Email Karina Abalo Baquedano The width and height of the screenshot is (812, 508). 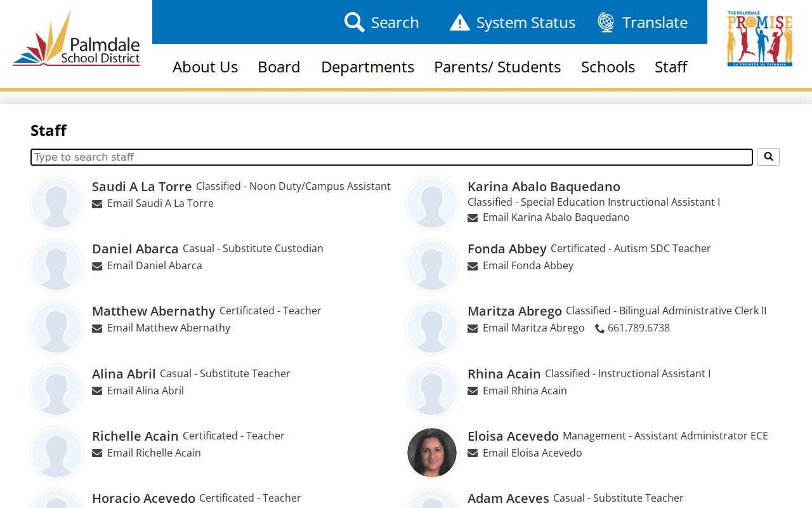click(549, 218)
